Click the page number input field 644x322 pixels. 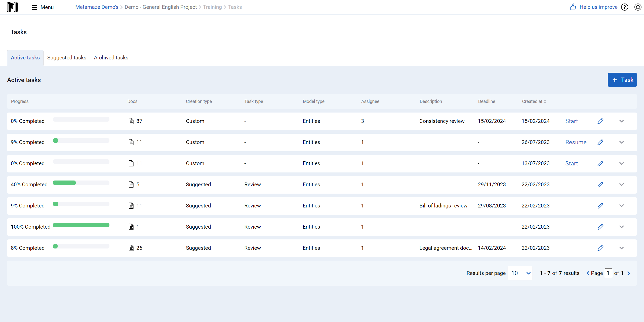point(608,273)
